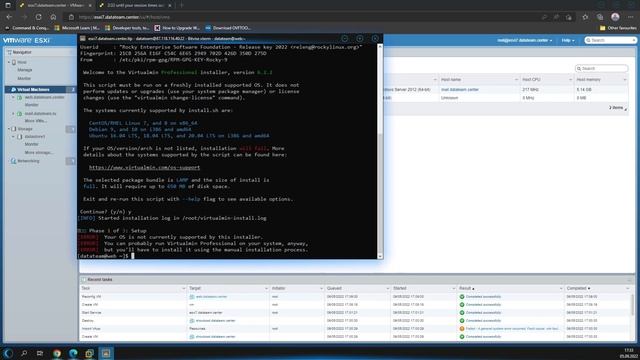Open the root user account dropdown
This screenshot has height=360, width=640.
pyautogui.click(x=524, y=40)
